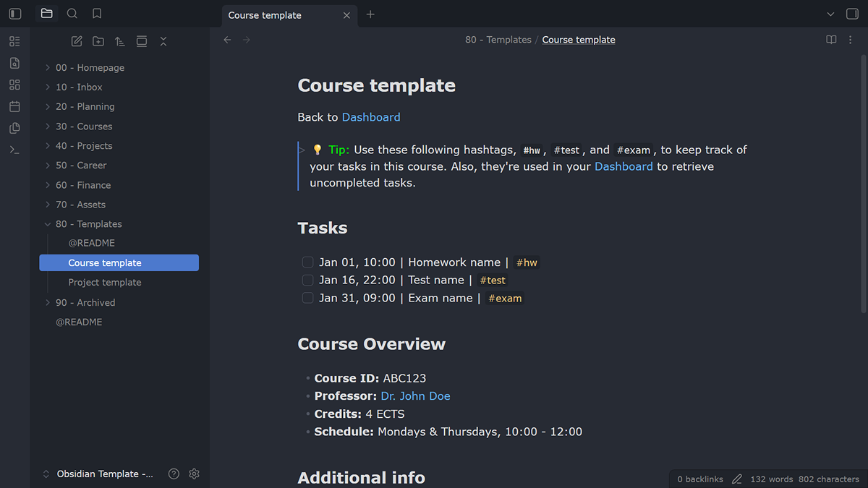This screenshot has height=488, width=868.
Task: Click the auto-reveal current file icon
Action: click(x=142, y=41)
